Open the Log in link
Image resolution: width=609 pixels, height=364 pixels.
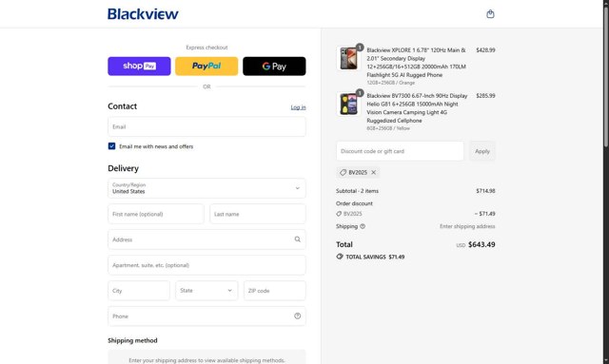tap(298, 107)
